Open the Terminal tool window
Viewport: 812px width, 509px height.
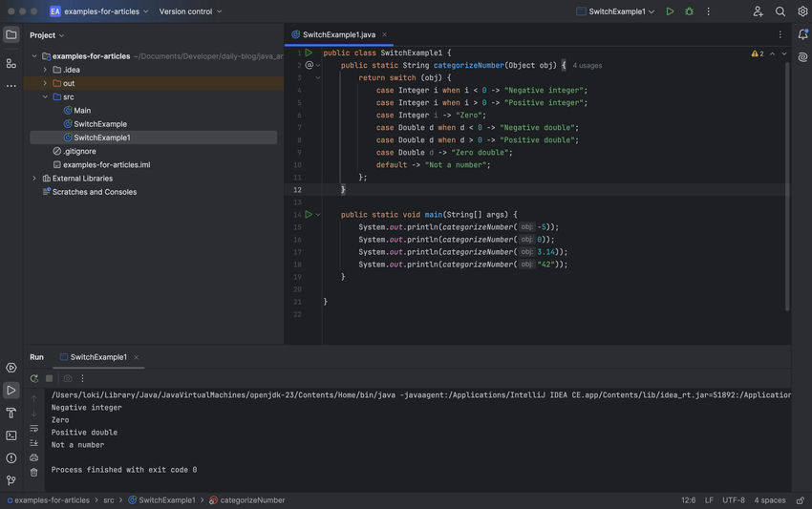11,435
